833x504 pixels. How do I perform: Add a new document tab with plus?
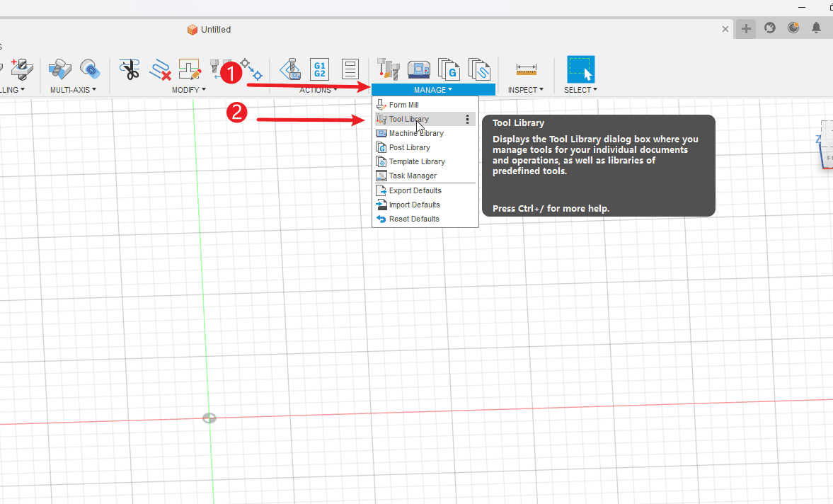pos(746,29)
